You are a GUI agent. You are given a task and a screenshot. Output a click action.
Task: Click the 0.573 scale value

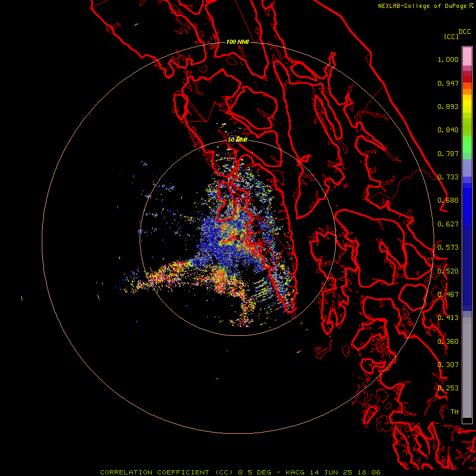(448, 248)
